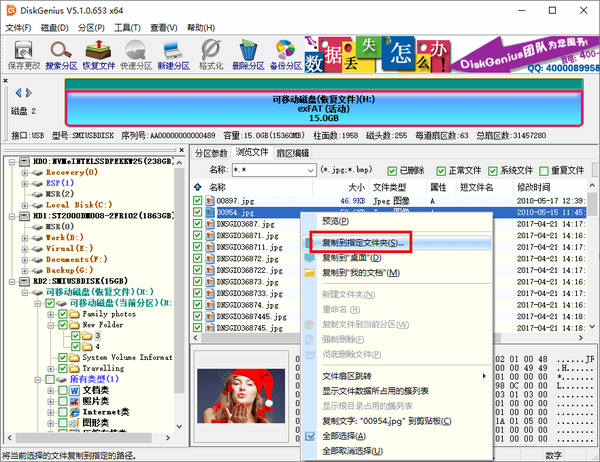Collapse the HD0 NVMe disk tree node
600x462 pixels.
coord(12,162)
